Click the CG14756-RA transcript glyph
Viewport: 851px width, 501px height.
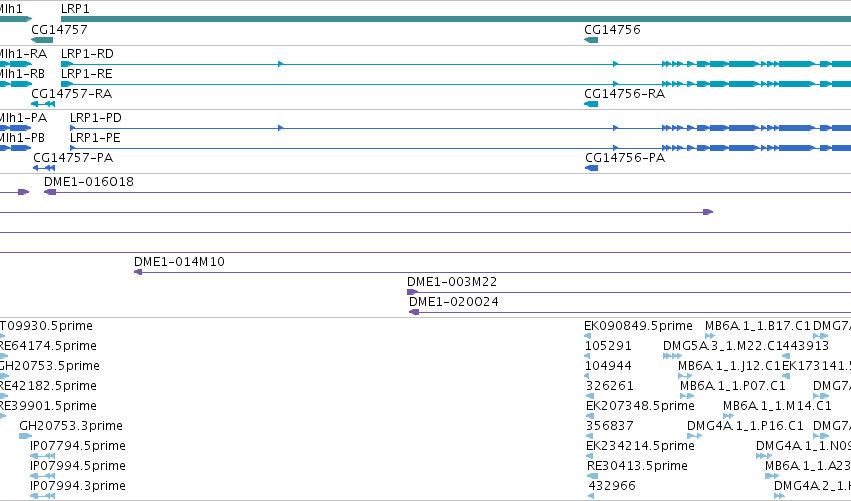[x=591, y=104]
